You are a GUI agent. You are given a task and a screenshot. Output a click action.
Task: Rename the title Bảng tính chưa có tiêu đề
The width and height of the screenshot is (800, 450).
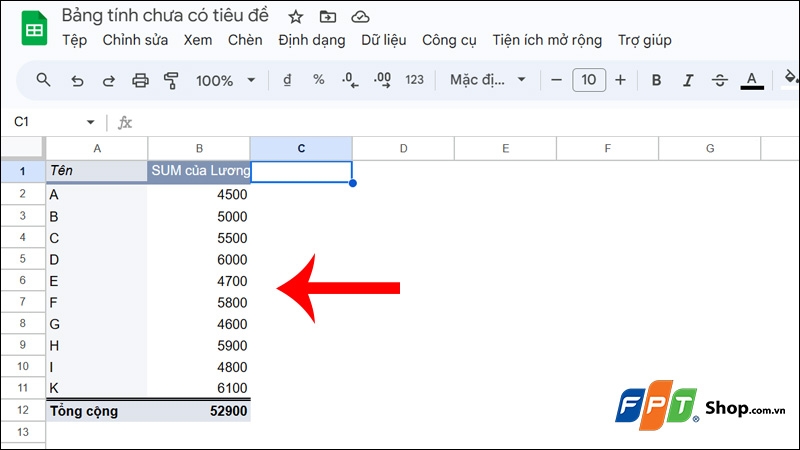165,16
